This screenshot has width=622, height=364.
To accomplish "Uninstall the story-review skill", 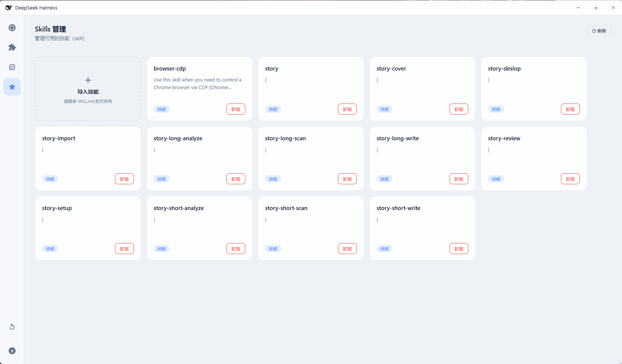I will pyautogui.click(x=570, y=179).
